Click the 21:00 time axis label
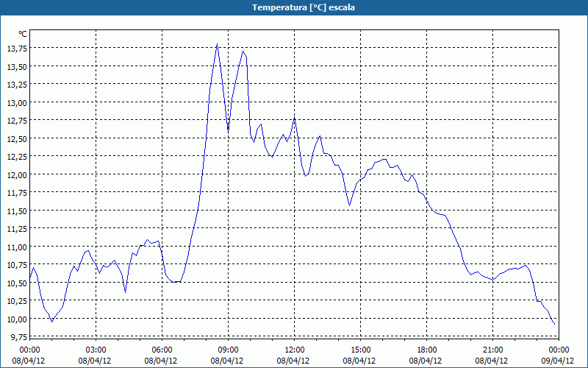The height and width of the screenshot is (368, 588). point(492,350)
